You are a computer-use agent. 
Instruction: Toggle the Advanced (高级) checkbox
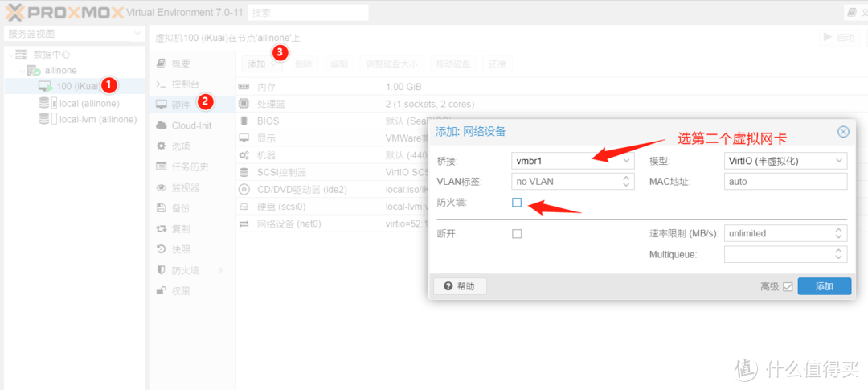click(x=788, y=286)
